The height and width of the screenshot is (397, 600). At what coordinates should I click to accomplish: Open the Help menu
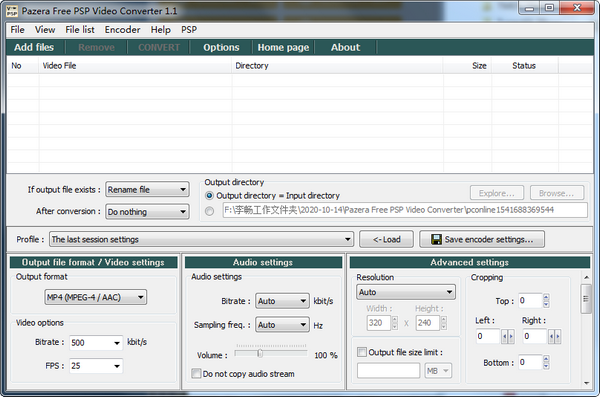click(x=160, y=30)
